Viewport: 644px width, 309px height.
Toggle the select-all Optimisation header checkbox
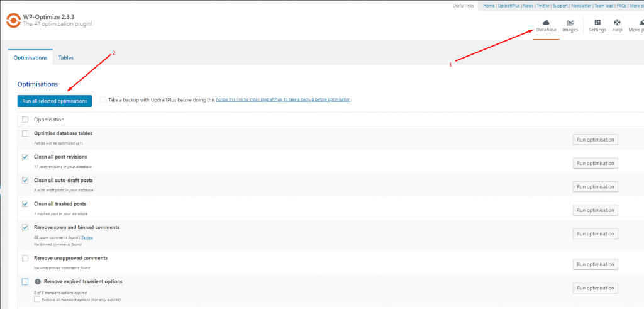(x=25, y=120)
